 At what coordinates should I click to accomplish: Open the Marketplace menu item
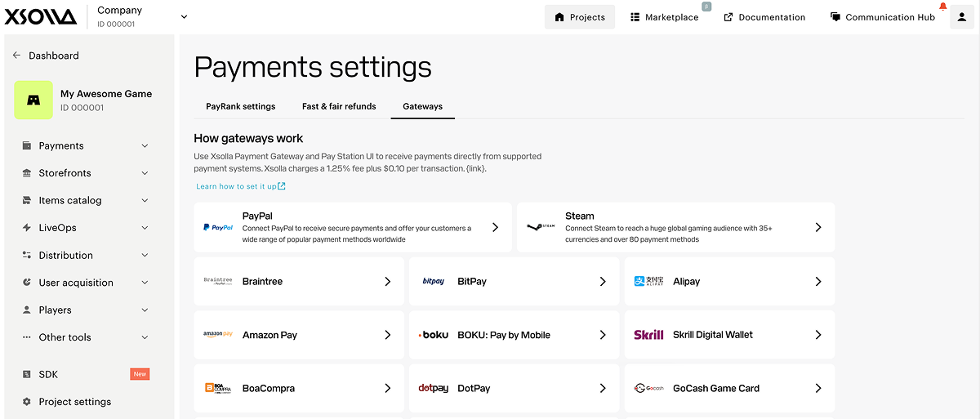664,17
